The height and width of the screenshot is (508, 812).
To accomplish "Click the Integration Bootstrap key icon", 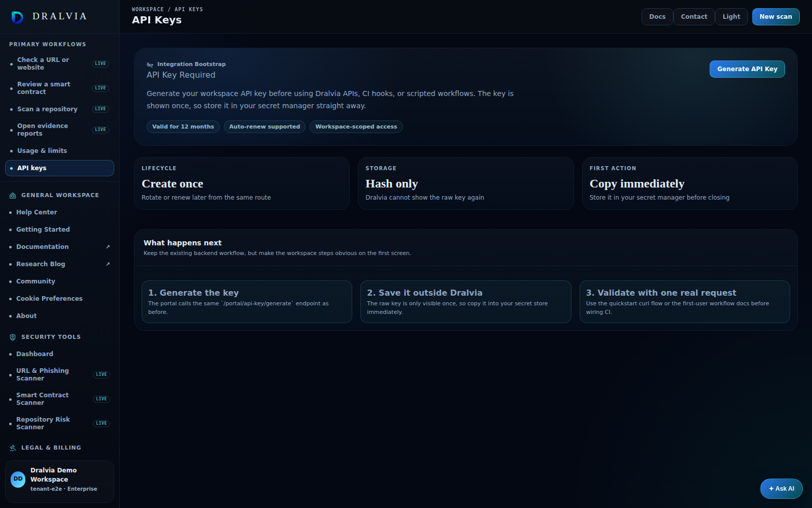I will [150, 65].
